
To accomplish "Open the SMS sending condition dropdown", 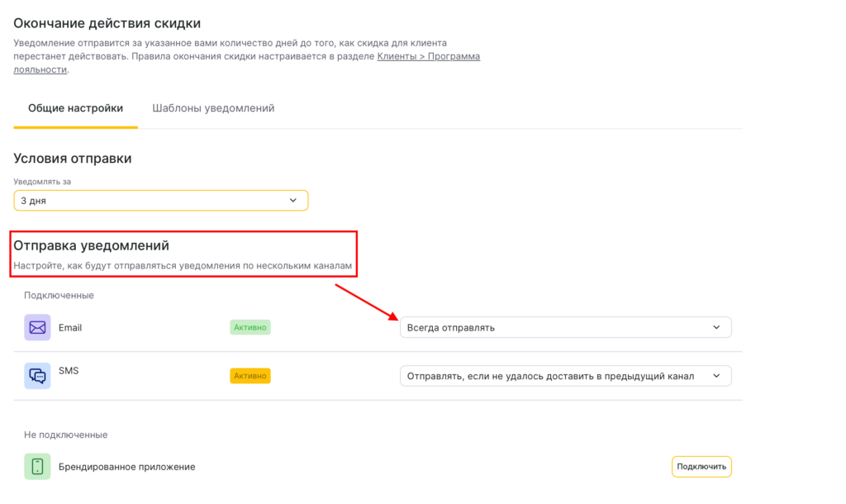I will coord(565,376).
